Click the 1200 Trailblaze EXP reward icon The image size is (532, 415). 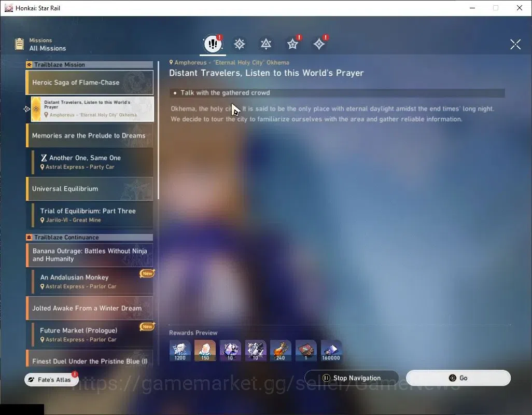[x=180, y=350]
